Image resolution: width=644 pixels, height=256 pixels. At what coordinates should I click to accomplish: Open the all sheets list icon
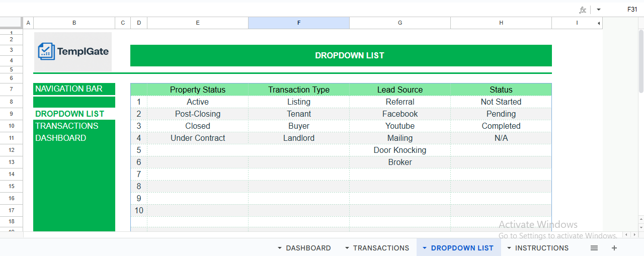594,248
